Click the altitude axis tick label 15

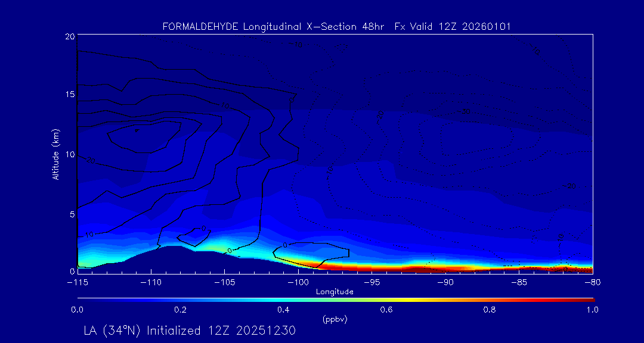click(x=70, y=94)
